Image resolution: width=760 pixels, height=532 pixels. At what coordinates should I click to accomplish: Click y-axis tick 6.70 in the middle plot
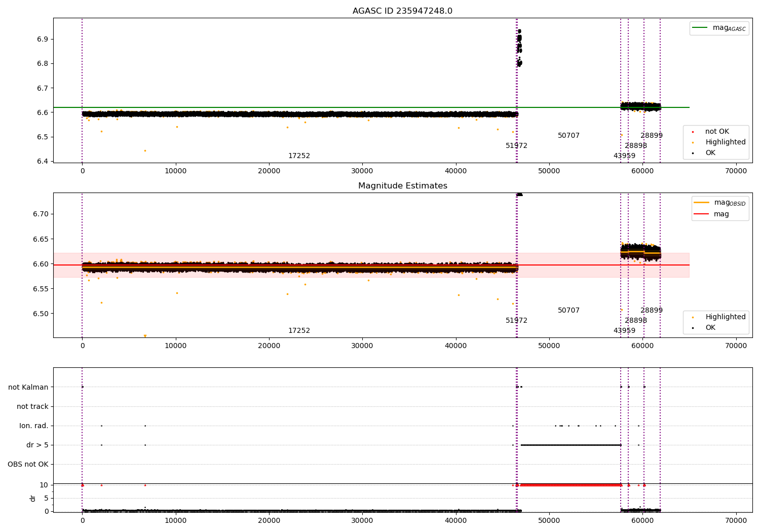point(41,214)
